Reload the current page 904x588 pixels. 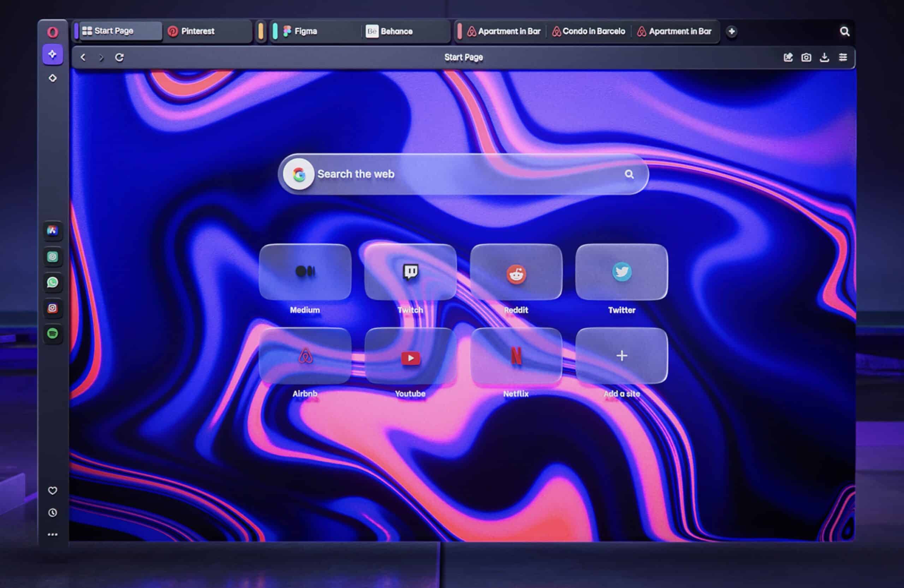tap(119, 57)
